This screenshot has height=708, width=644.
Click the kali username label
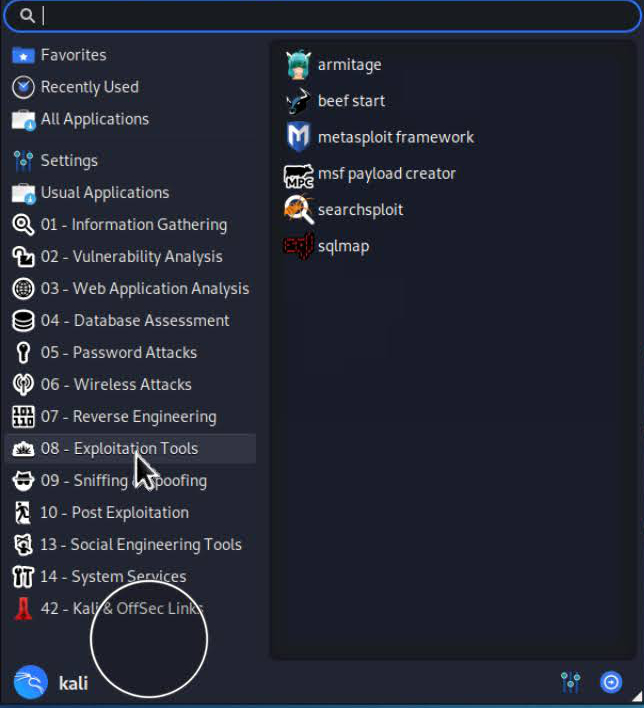point(73,683)
